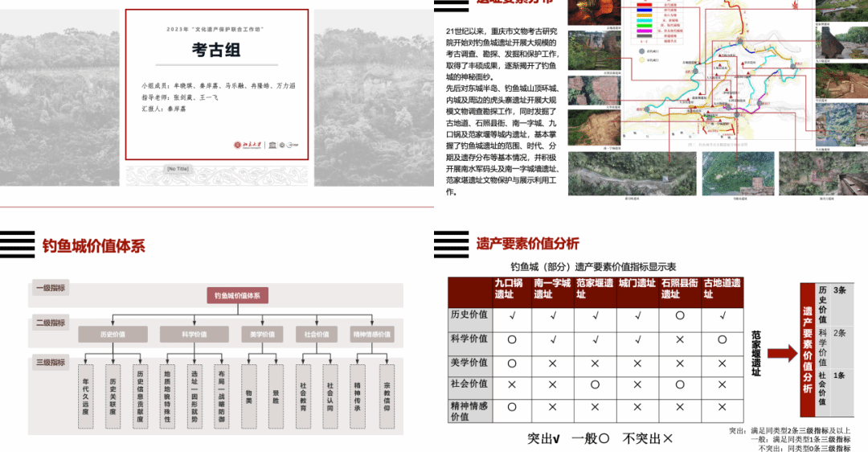The image size is (868, 452).
Task: Click the 遗产要素价值分析 red vertical box
Action: [807, 349]
